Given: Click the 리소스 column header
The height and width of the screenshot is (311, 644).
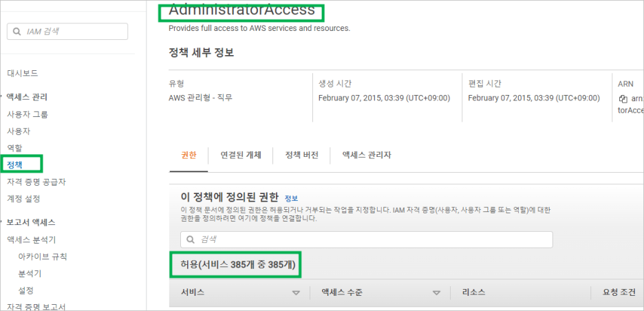Looking at the screenshot, I should (x=473, y=292).
